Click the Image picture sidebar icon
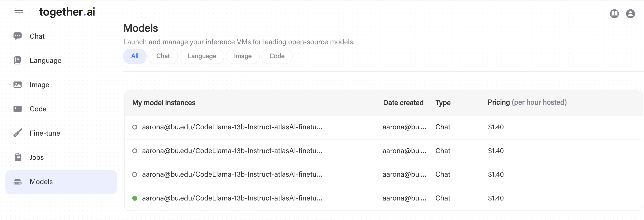The image size is (644, 220). point(18,85)
